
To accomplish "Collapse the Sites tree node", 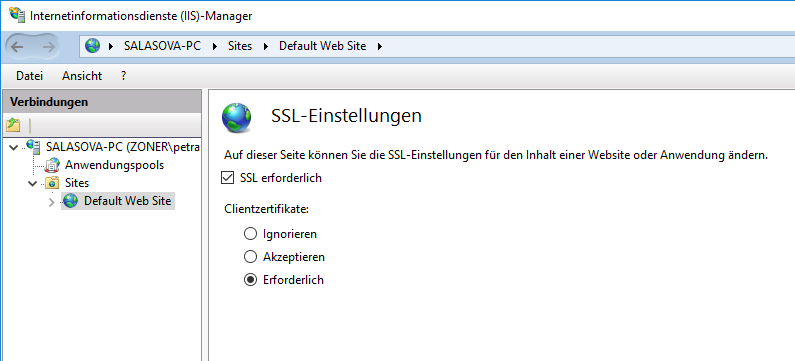I will [32, 183].
